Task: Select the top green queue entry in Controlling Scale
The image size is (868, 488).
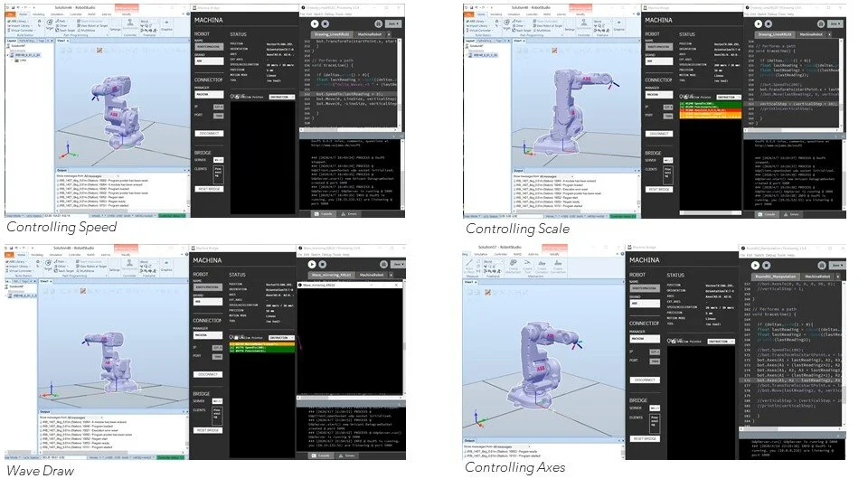Action: [x=711, y=103]
